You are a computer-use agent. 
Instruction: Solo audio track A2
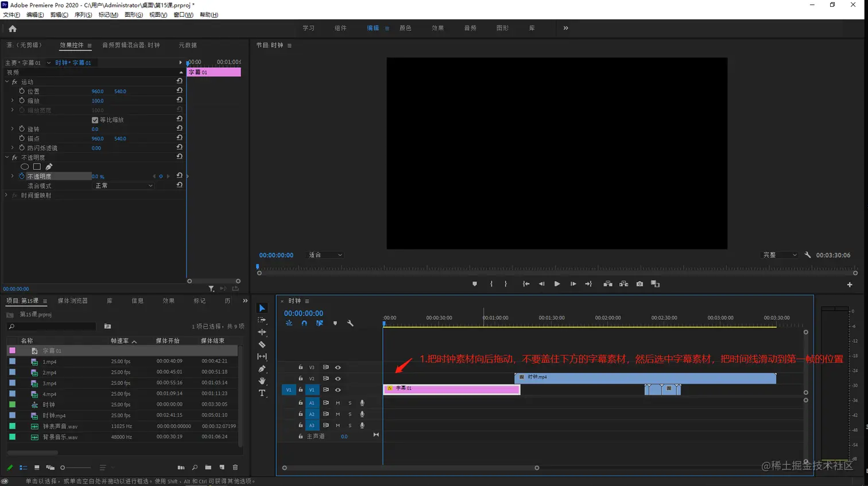(350, 414)
